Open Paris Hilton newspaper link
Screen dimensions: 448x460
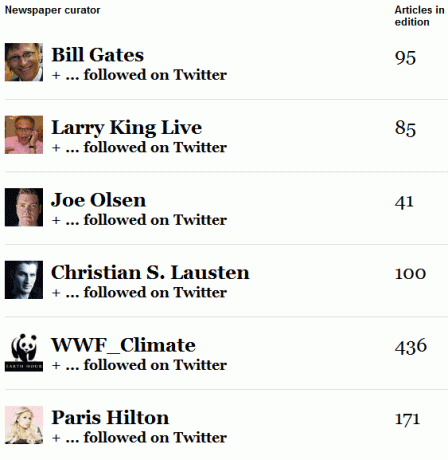[110, 418]
